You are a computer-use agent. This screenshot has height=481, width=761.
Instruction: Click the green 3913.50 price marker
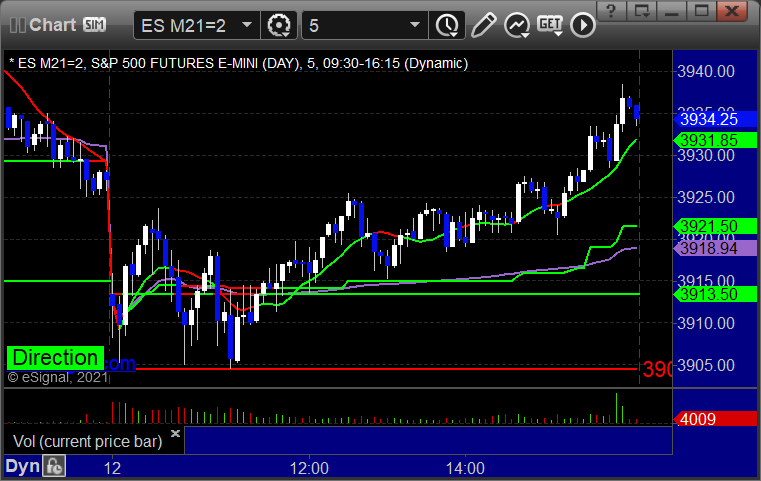pyautogui.click(x=715, y=294)
